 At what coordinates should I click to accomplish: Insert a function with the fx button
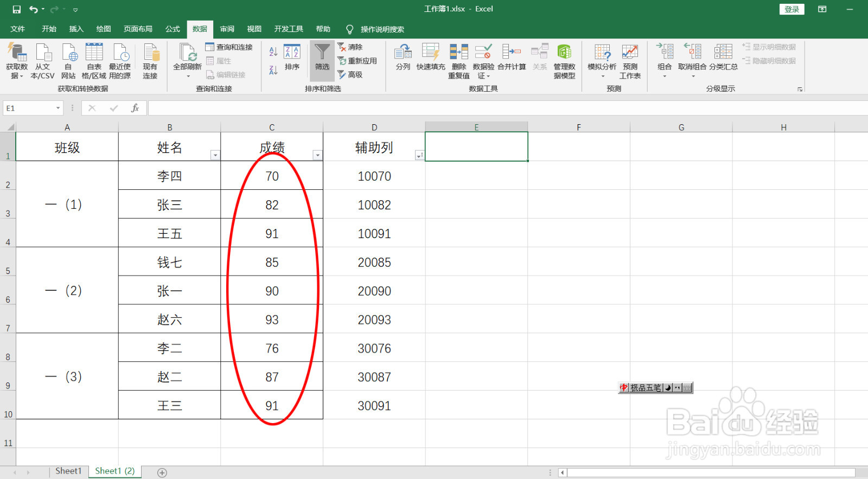coord(135,108)
